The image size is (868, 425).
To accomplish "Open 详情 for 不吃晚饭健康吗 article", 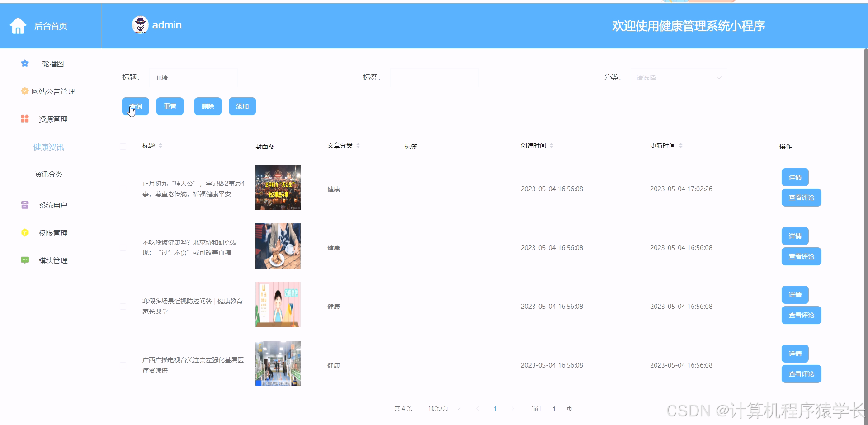I will [x=795, y=236].
